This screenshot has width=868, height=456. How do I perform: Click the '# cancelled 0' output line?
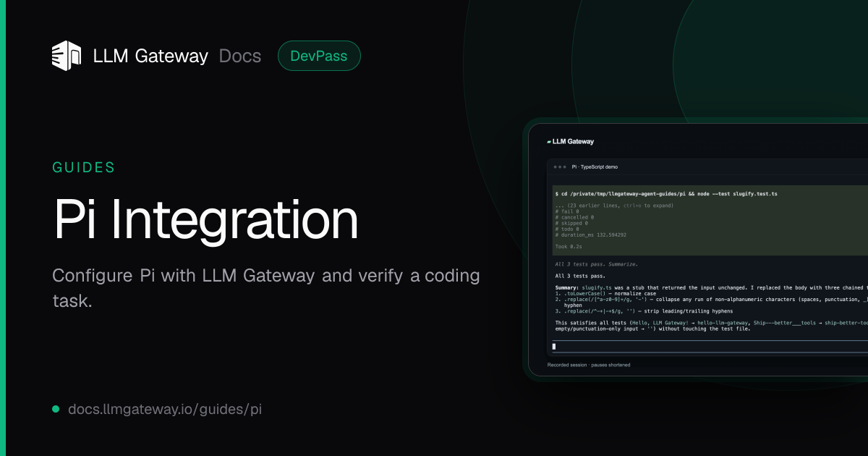(575, 217)
